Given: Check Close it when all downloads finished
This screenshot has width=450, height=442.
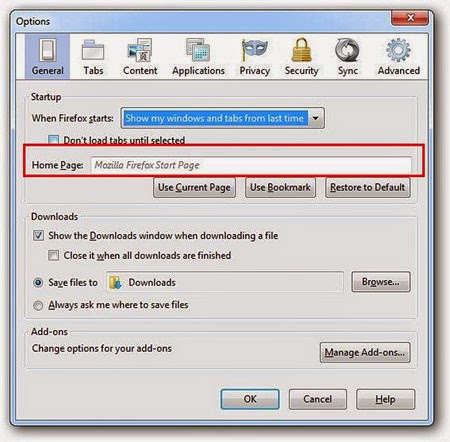Looking at the screenshot, I should (53, 255).
